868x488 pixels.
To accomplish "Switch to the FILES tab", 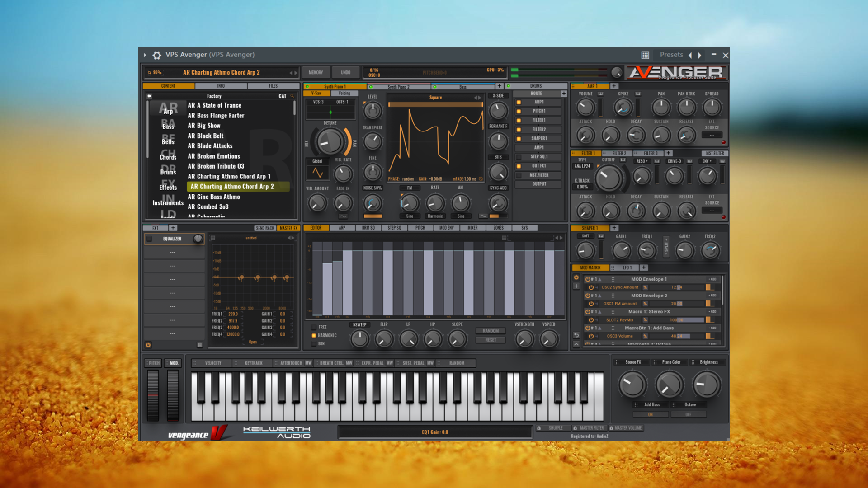I will 273,86.
